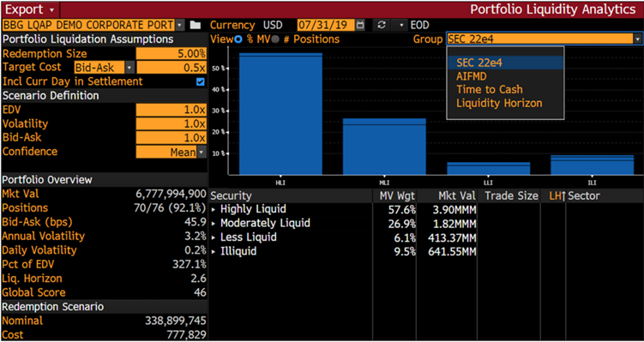Edit the EDV 1.0x scenario field
This screenshot has width=644, height=342.
(x=172, y=110)
